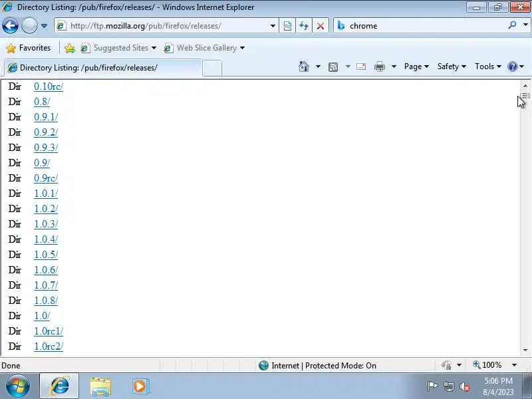Open the Page menu
Image resolution: width=532 pixels, height=399 pixels.
[x=416, y=66]
